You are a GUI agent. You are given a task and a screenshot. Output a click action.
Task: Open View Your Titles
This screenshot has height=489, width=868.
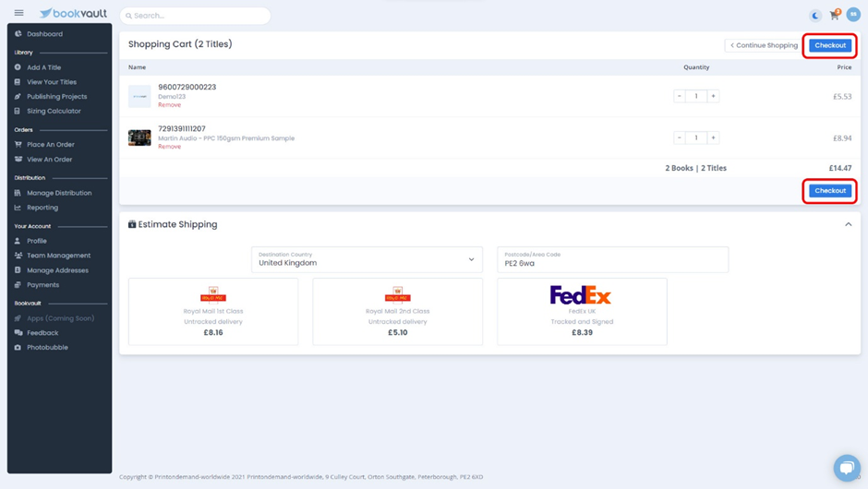tap(52, 82)
